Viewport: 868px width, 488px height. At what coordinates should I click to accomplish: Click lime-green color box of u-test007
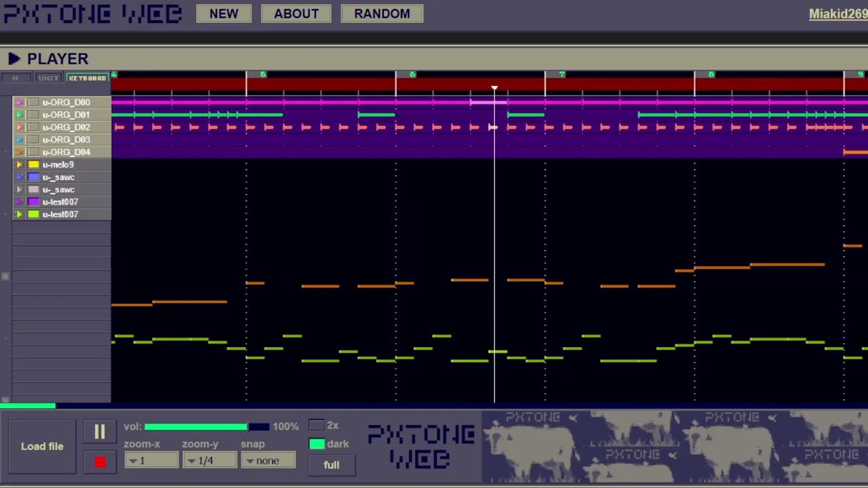point(33,214)
